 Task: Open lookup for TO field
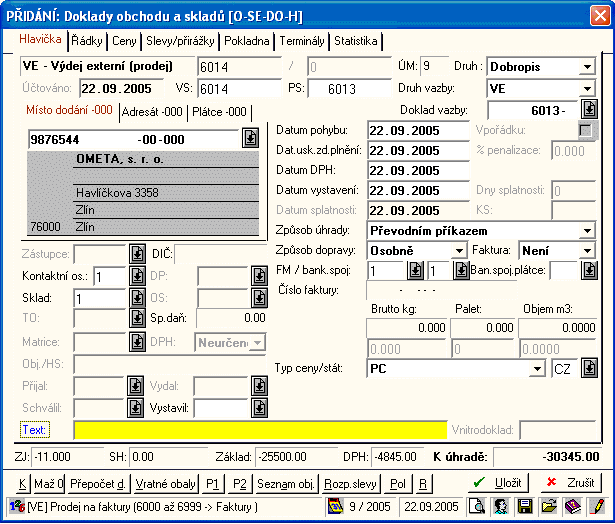pos(137,318)
